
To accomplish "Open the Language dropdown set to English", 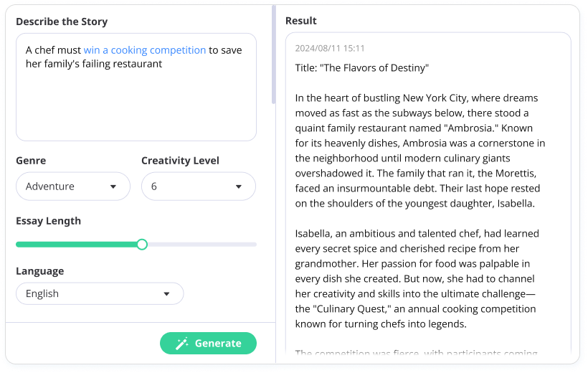I will (x=99, y=293).
